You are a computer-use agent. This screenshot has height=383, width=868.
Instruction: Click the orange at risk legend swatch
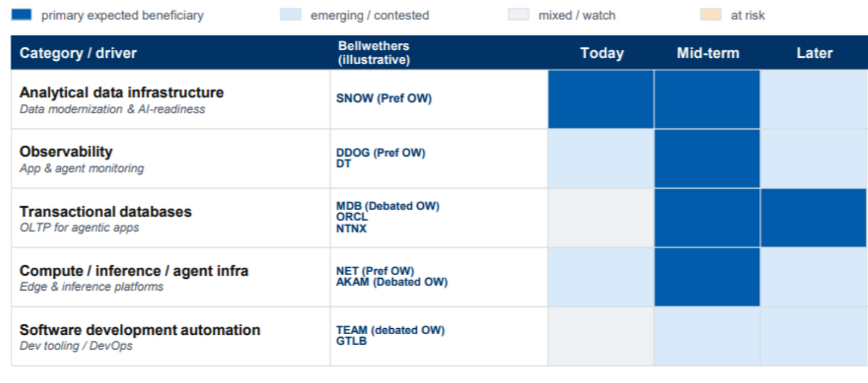(711, 15)
